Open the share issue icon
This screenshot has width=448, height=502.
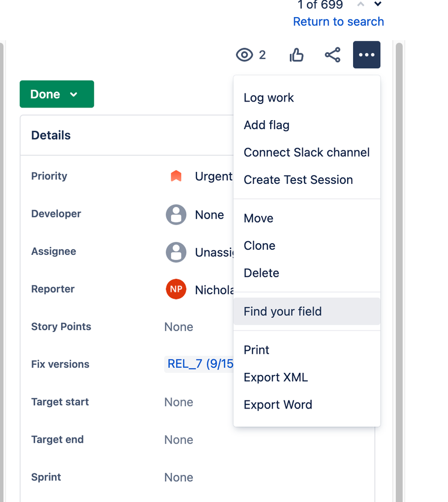[x=333, y=55]
